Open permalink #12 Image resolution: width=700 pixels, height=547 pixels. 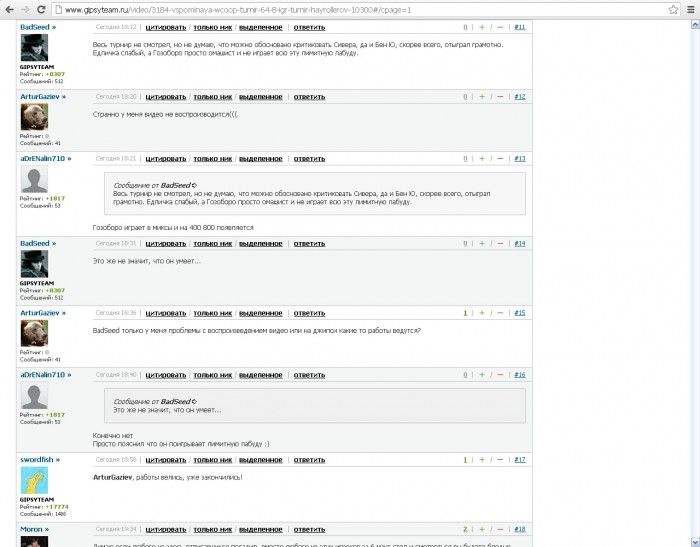tap(520, 97)
